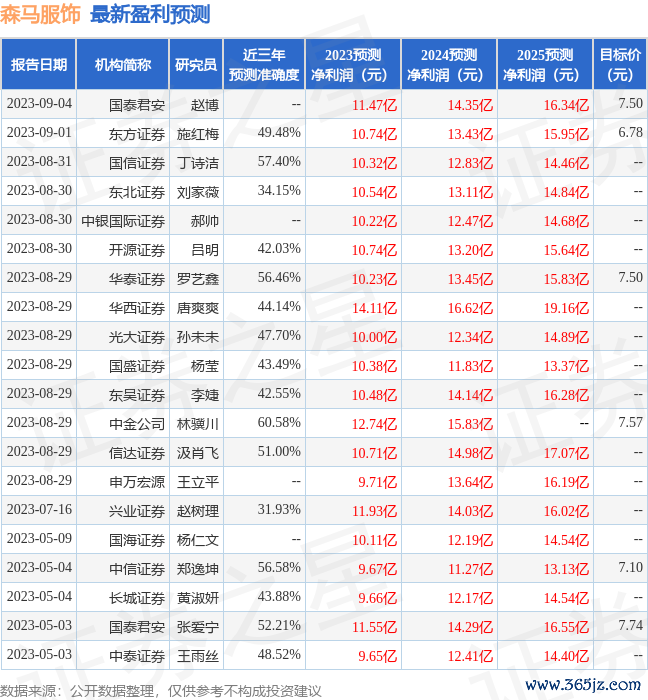Click target price 7.10
This screenshot has height=700, width=648.
[631, 567]
